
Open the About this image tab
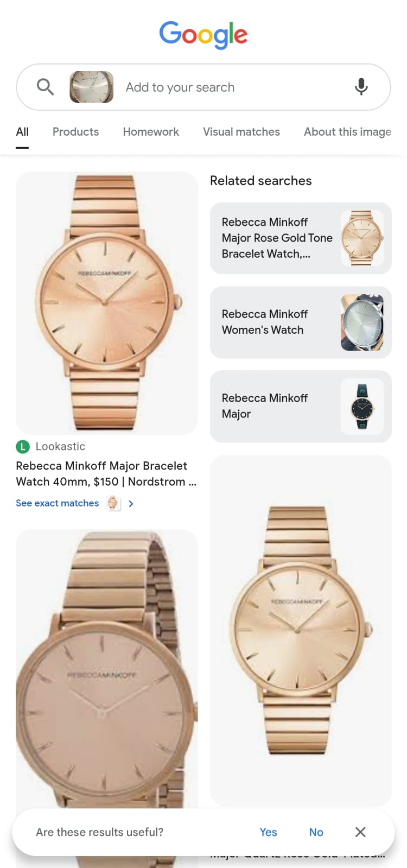[x=347, y=132]
